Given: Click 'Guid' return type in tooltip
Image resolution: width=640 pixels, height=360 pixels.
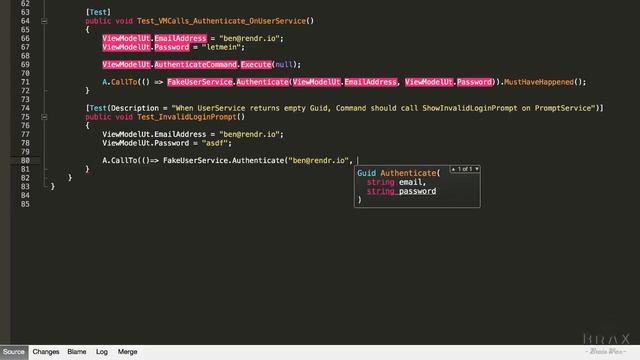Looking at the screenshot, I should point(366,173).
